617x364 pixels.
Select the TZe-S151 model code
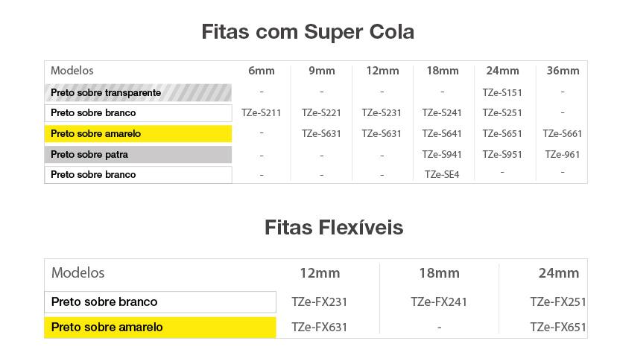pos(502,92)
